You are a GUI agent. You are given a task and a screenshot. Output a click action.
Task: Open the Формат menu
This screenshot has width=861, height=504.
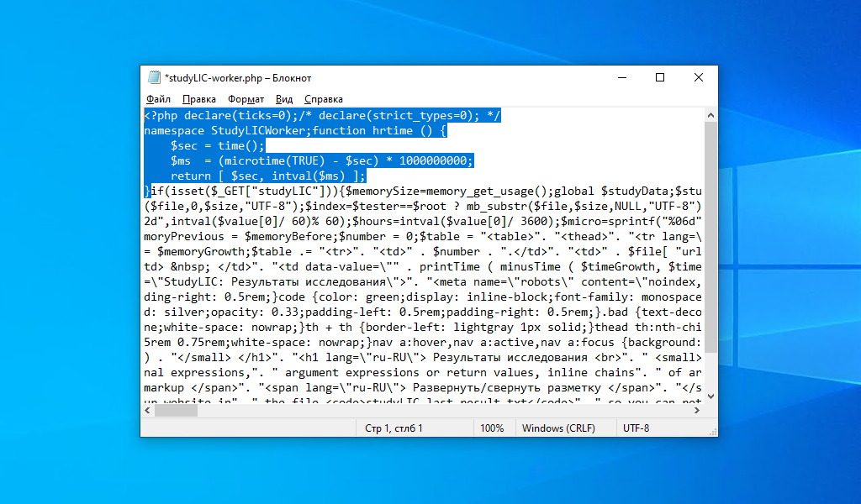click(x=246, y=99)
